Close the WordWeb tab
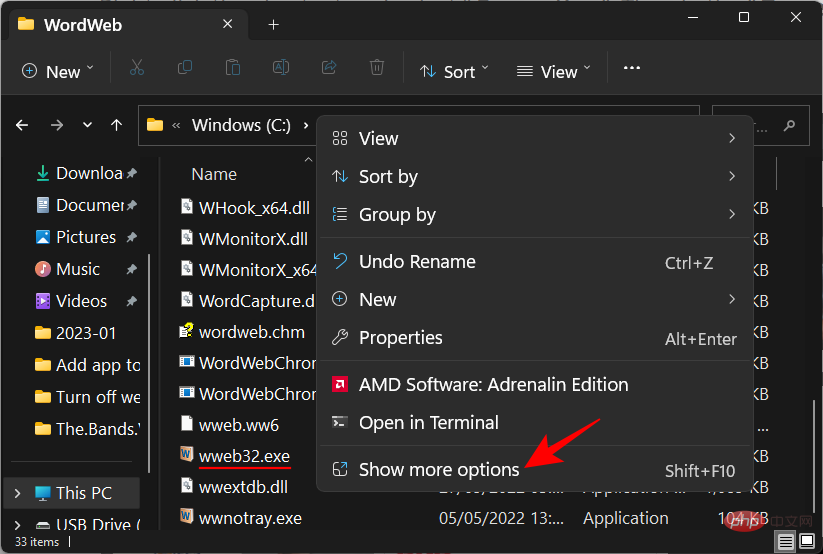 click(227, 24)
